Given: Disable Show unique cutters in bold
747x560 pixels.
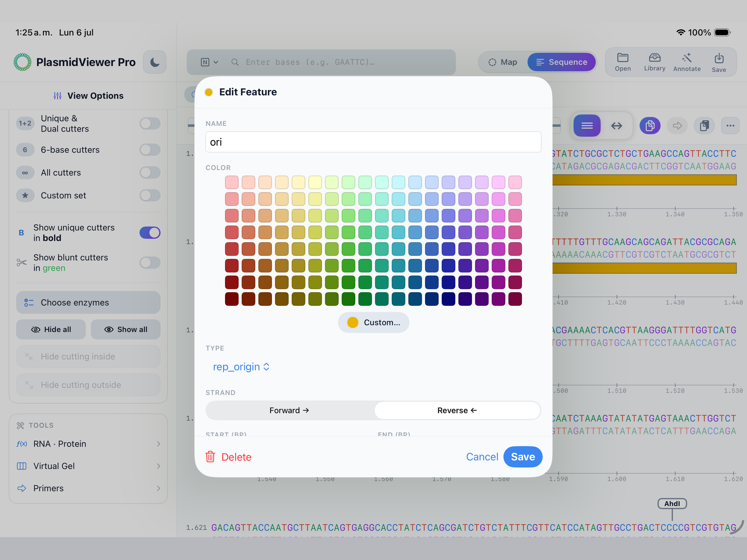Looking at the screenshot, I should tap(150, 233).
